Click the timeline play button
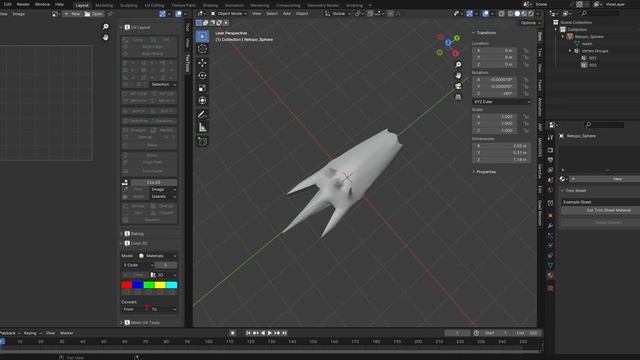The image size is (640, 360). [270, 333]
